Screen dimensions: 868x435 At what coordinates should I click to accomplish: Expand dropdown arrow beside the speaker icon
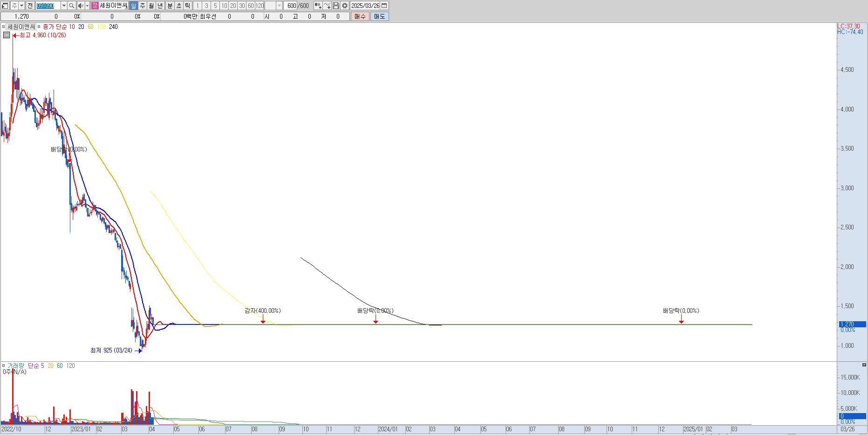point(87,6)
